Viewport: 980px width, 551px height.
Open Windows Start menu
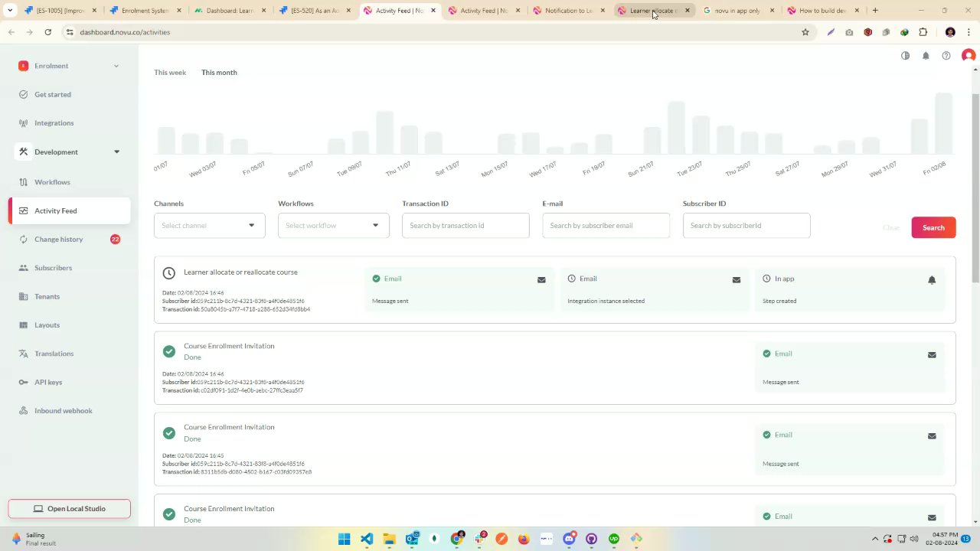(344, 539)
